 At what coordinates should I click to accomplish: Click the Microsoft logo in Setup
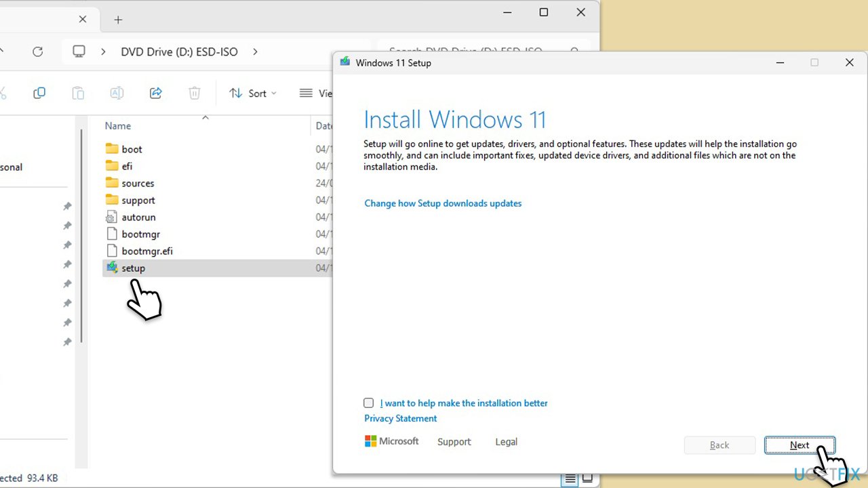click(x=392, y=441)
